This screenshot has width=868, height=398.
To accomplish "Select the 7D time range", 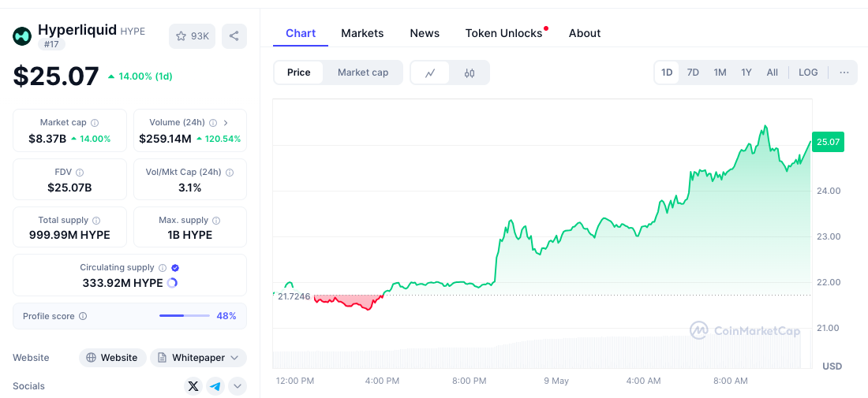I will click(x=693, y=73).
